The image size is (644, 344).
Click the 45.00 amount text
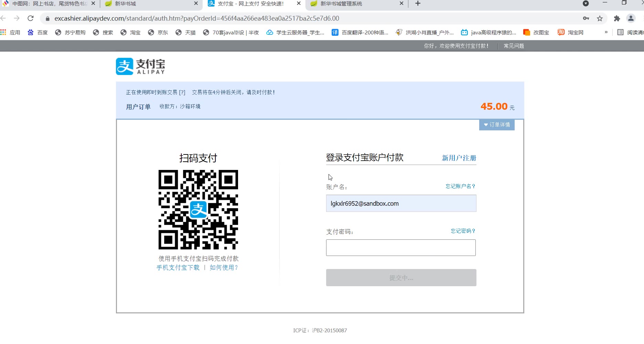pyautogui.click(x=494, y=106)
